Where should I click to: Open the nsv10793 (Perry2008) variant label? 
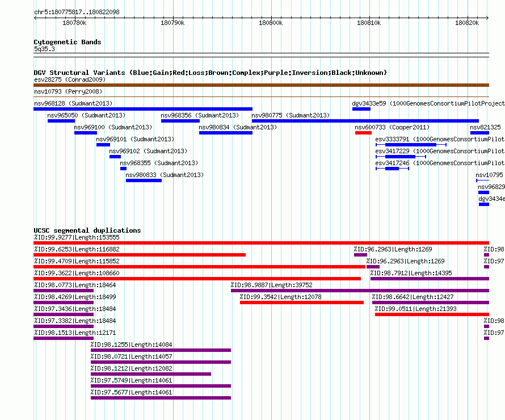click(x=68, y=91)
